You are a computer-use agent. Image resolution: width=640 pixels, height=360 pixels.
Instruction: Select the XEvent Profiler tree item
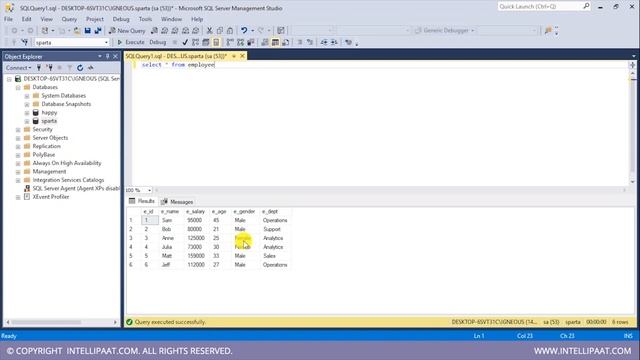click(x=51, y=197)
